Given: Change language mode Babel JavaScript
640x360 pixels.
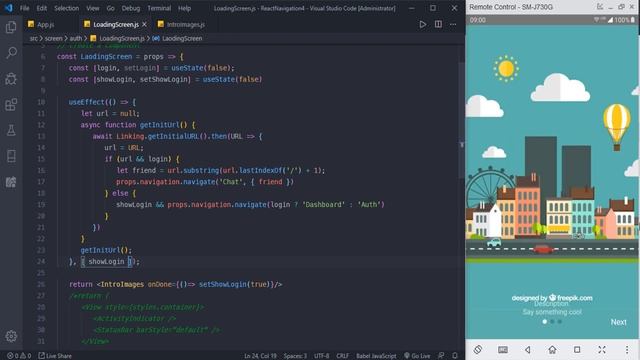Looking at the screenshot, I should click(x=376, y=356).
